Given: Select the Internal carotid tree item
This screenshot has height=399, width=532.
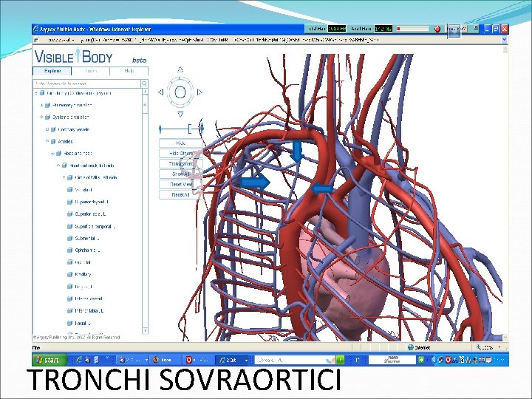Looking at the screenshot, I should coord(88,299).
